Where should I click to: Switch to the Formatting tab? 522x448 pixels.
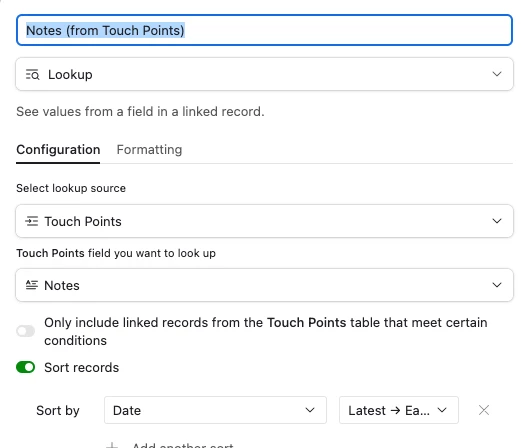(x=149, y=149)
